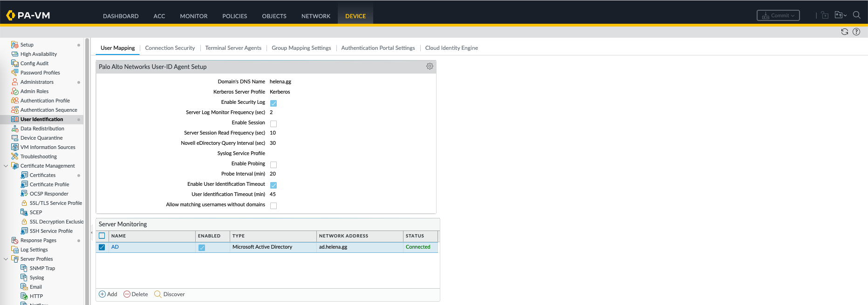
Task: Click the Delete server minus icon
Action: point(127,294)
